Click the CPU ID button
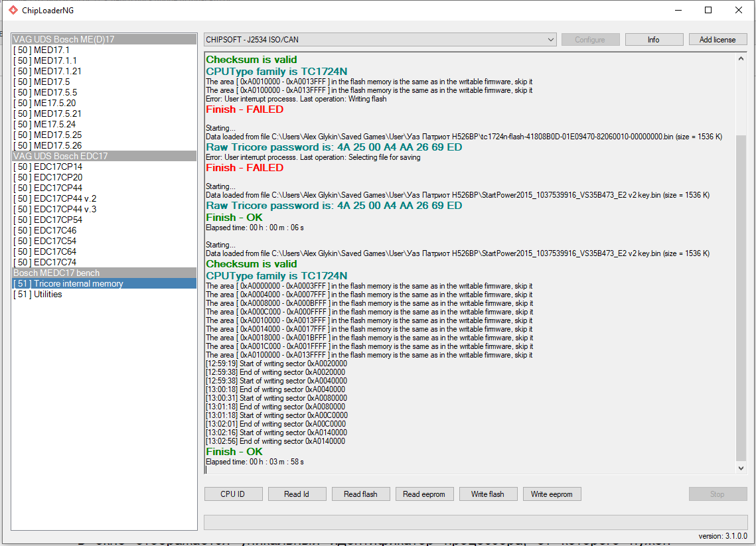This screenshot has width=756, height=546. coord(232,494)
